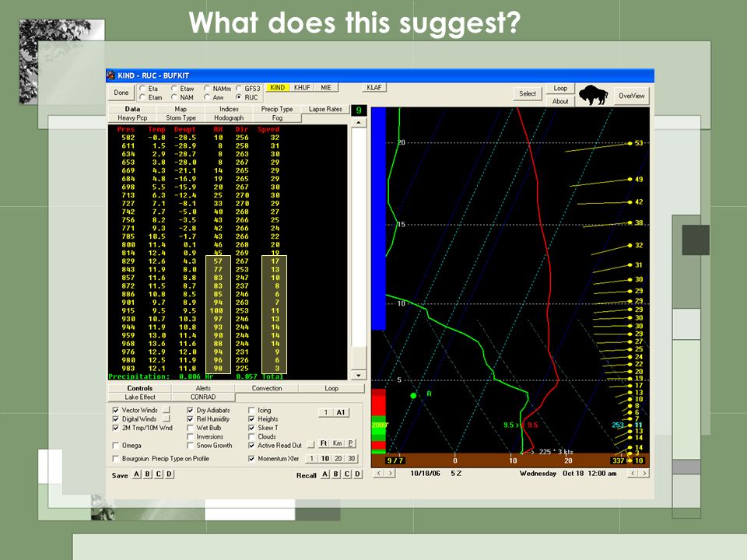The height and width of the screenshot is (560, 747).
Task: Open the Convection tab
Action: click(267, 388)
